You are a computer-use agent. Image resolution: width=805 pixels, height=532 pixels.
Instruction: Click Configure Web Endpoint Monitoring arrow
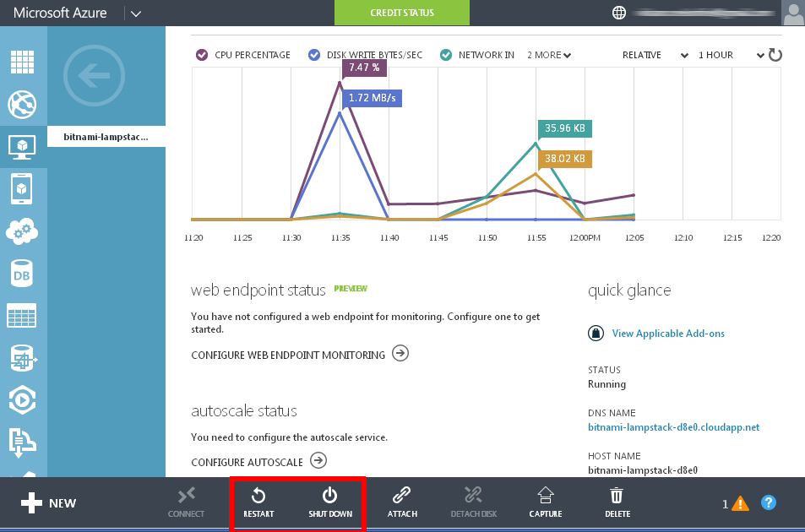(400, 353)
